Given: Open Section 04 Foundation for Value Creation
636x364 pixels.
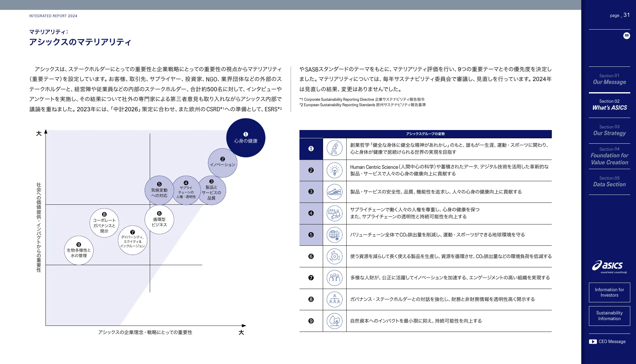Looking at the screenshot, I should [609, 156].
